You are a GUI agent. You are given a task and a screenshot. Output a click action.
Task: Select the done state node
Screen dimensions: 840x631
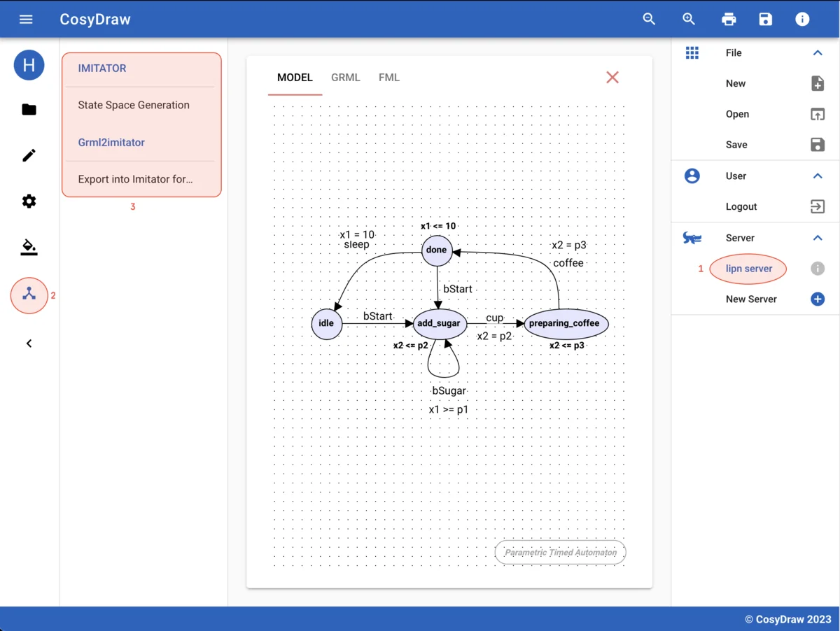coord(437,250)
